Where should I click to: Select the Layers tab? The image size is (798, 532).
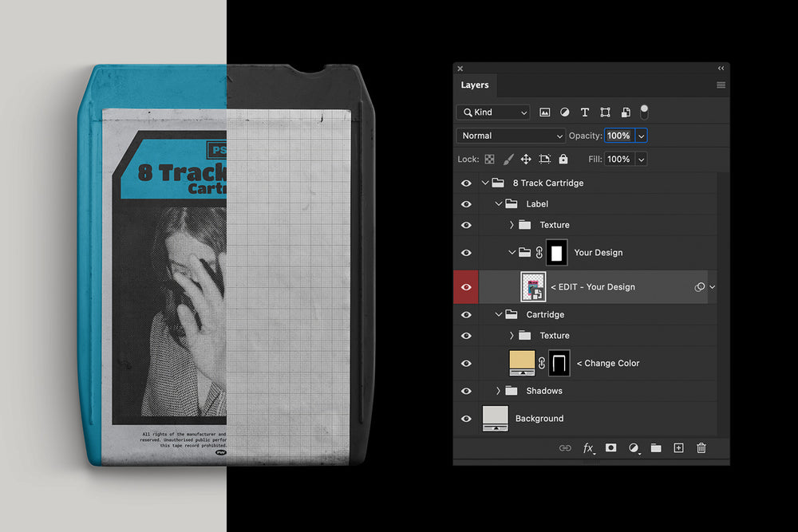coord(475,85)
